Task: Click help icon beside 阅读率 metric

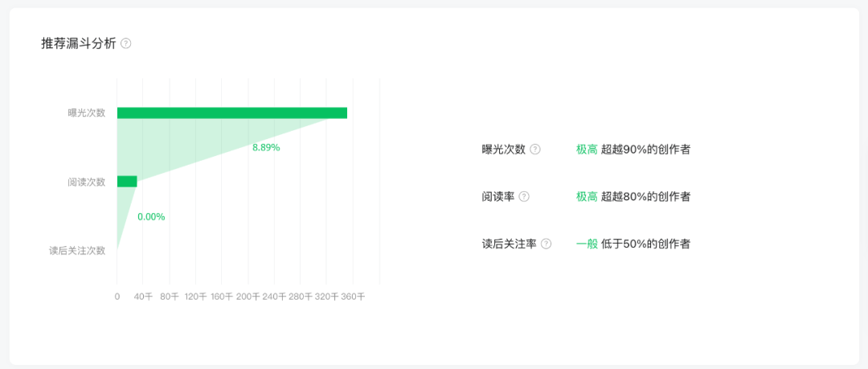Action: coord(524,197)
